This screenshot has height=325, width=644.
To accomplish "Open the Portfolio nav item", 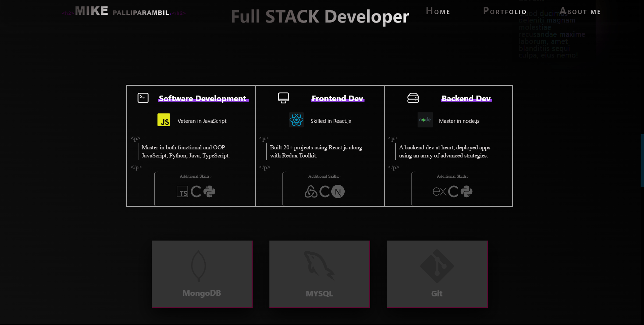I will tap(505, 11).
